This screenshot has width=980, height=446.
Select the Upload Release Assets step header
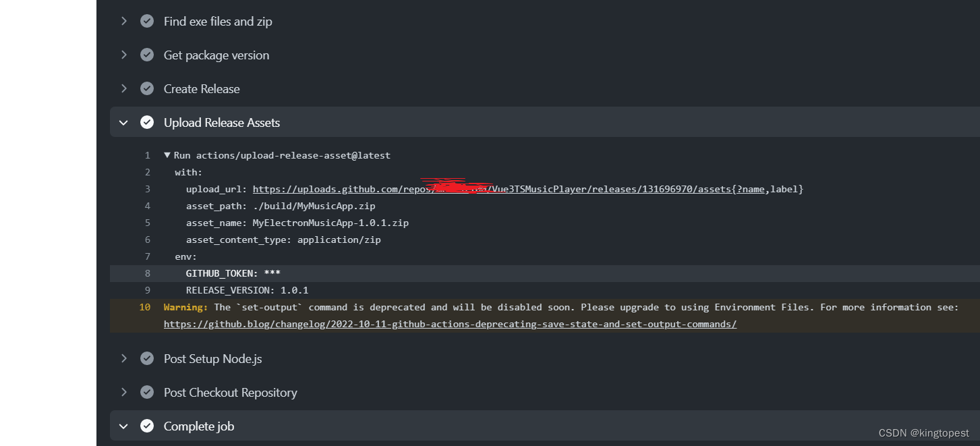222,122
